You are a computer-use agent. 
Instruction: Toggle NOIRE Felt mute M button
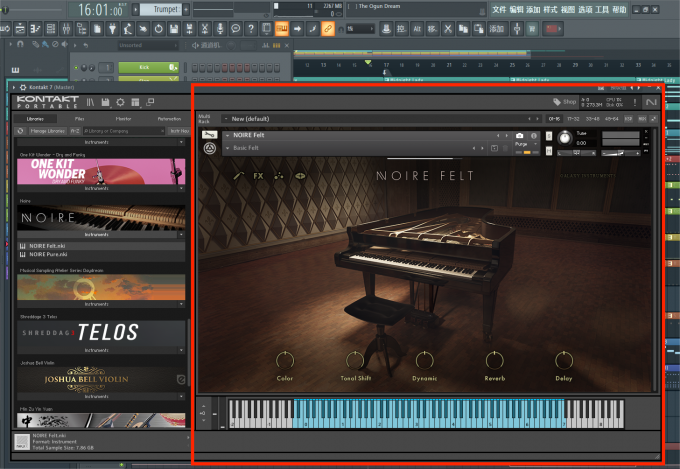coord(549,151)
